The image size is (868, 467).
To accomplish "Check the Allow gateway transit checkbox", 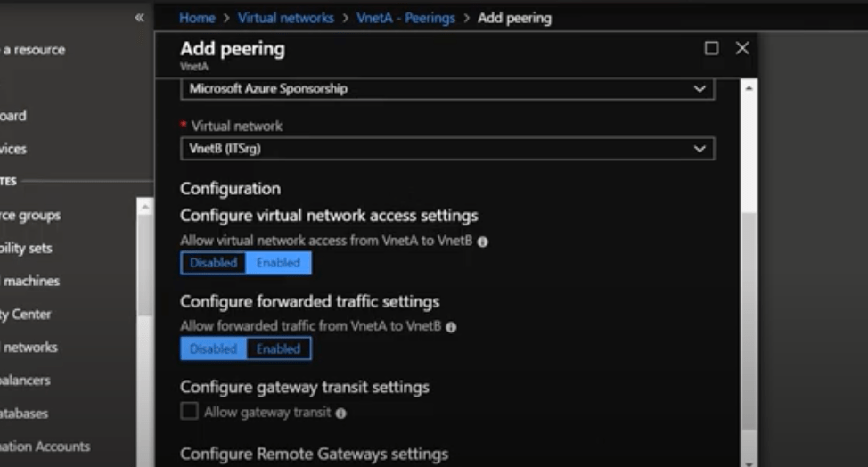I will [189, 412].
